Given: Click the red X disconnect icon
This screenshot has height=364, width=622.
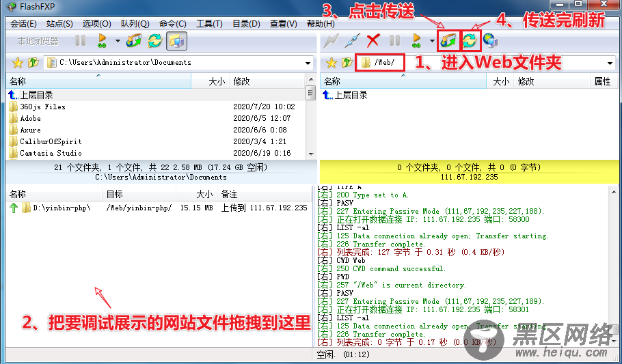Looking at the screenshot, I should tap(373, 40).
